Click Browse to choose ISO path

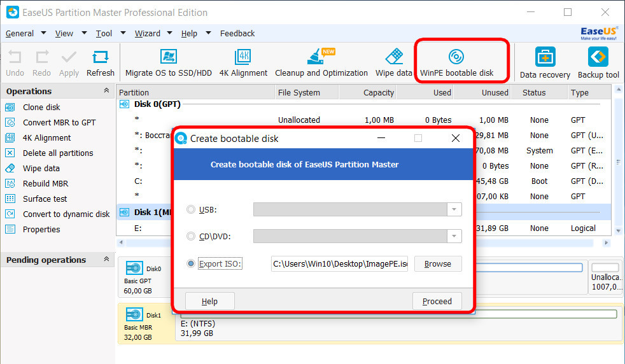[x=438, y=264]
